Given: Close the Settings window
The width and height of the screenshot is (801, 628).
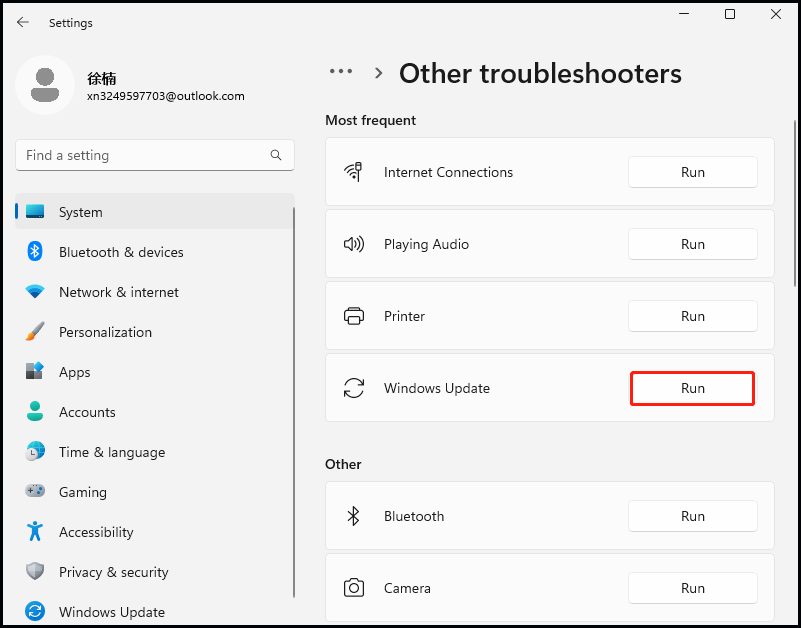Looking at the screenshot, I should pyautogui.click(x=775, y=14).
